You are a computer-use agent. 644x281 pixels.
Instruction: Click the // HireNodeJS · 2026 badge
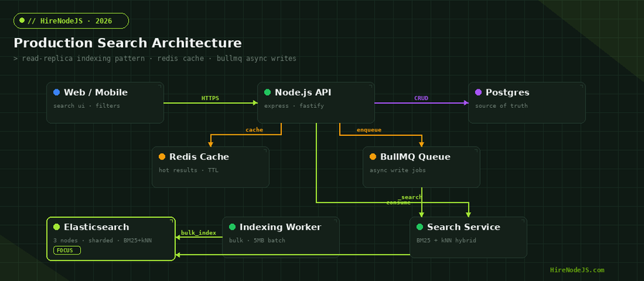pyautogui.click(x=71, y=21)
